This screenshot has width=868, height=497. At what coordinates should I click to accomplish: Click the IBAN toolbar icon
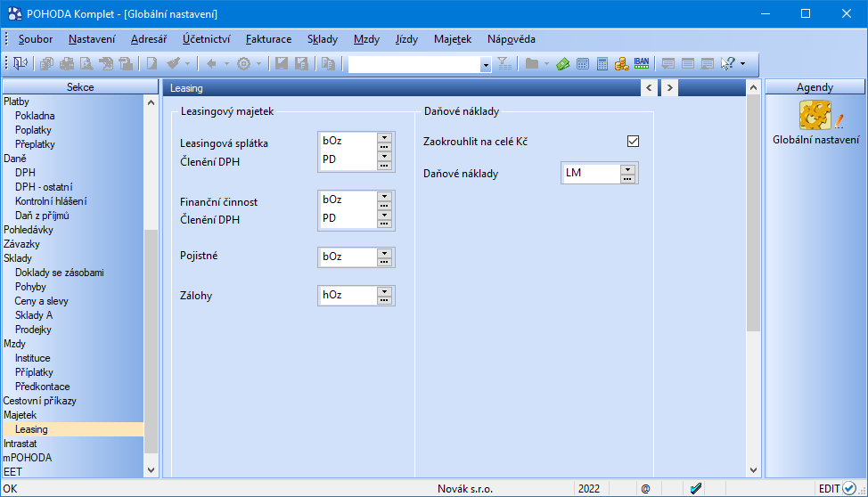click(642, 63)
